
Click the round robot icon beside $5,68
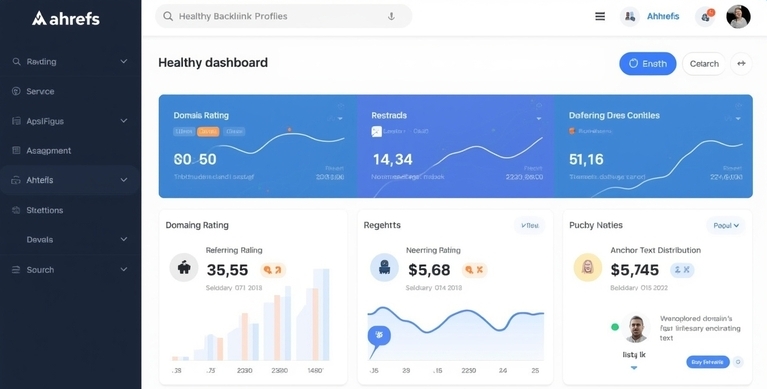point(384,268)
